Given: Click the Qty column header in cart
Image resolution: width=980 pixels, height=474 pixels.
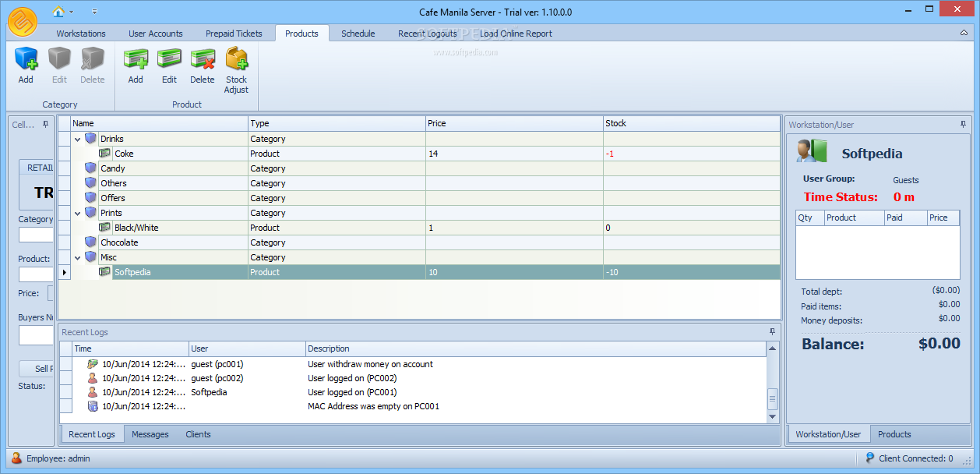Looking at the screenshot, I should [x=809, y=218].
